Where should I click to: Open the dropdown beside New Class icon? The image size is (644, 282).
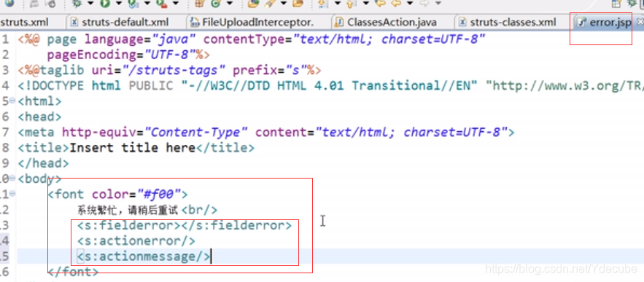click(x=230, y=4)
